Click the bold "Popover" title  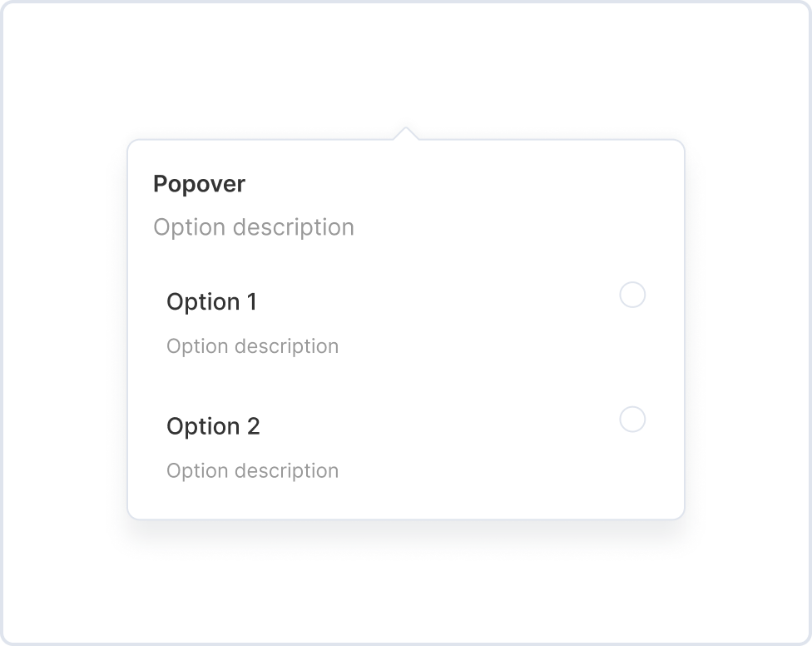199,184
